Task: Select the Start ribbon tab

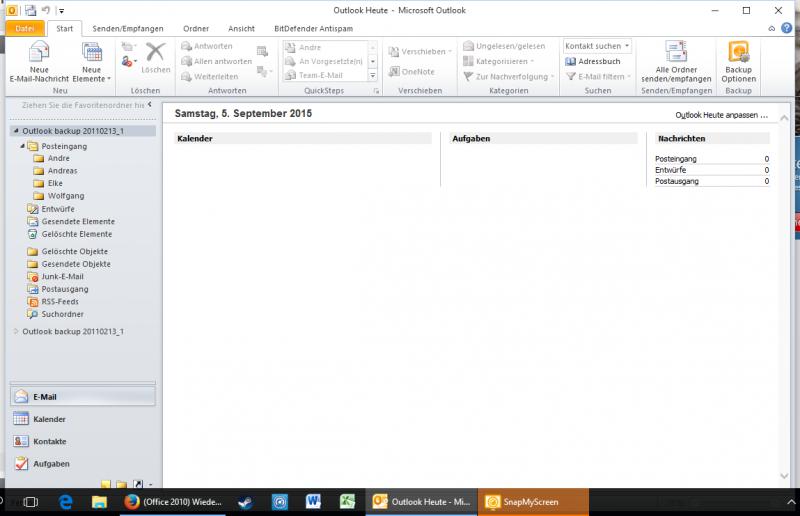Action: 64,29
